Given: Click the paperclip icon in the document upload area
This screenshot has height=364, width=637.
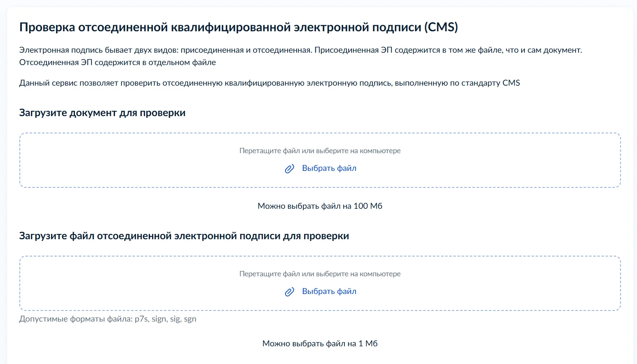Looking at the screenshot, I should pos(290,169).
